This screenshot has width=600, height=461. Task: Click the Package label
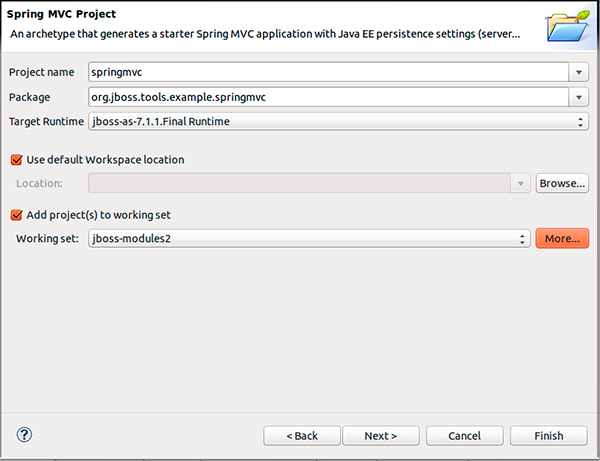(x=29, y=97)
